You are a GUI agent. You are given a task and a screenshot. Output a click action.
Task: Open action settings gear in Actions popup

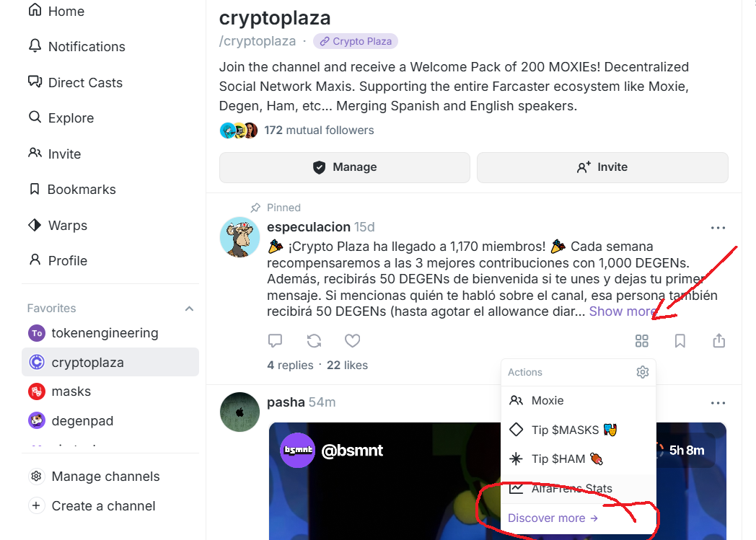[x=643, y=372]
